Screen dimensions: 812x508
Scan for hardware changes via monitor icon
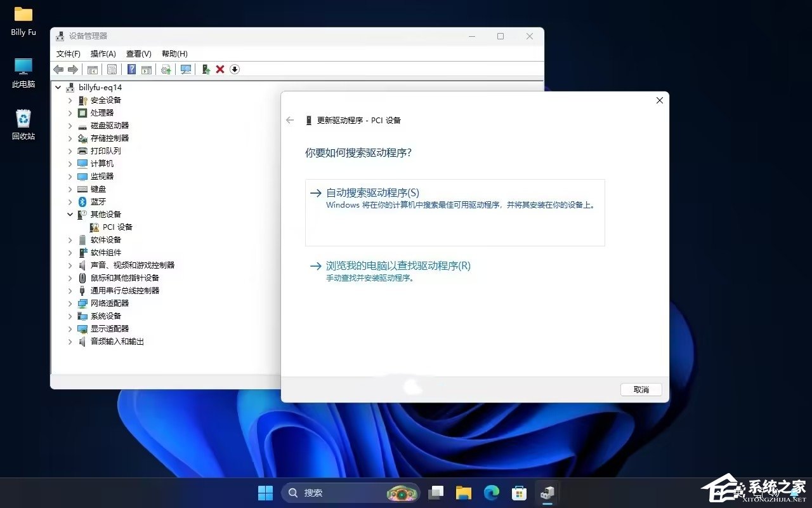pyautogui.click(x=186, y=69)
